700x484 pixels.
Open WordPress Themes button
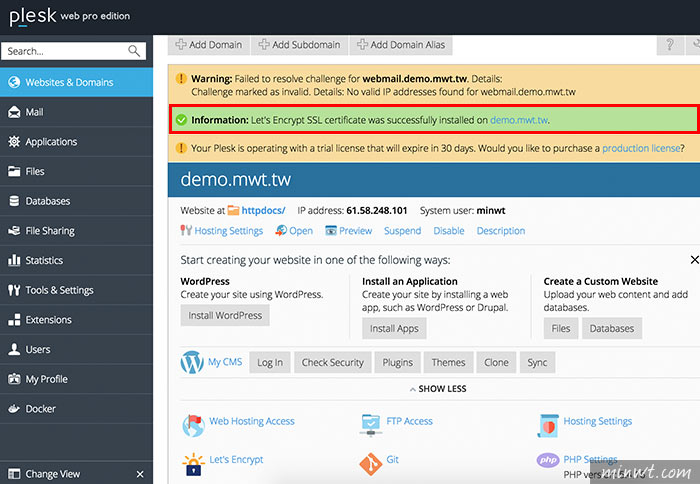coord(448,363)
